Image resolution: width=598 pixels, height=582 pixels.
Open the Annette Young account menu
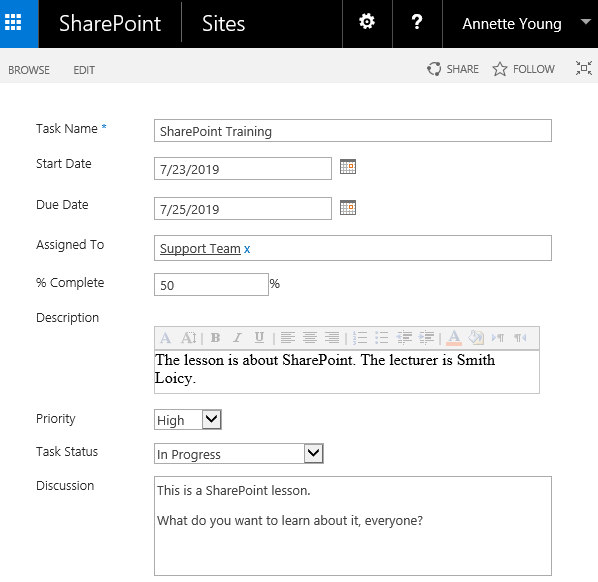click(x=526, y=24)
